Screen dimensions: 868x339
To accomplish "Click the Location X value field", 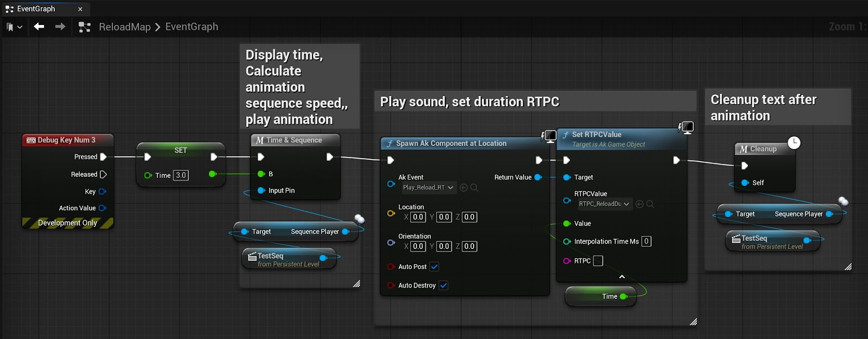I will 418,217.
